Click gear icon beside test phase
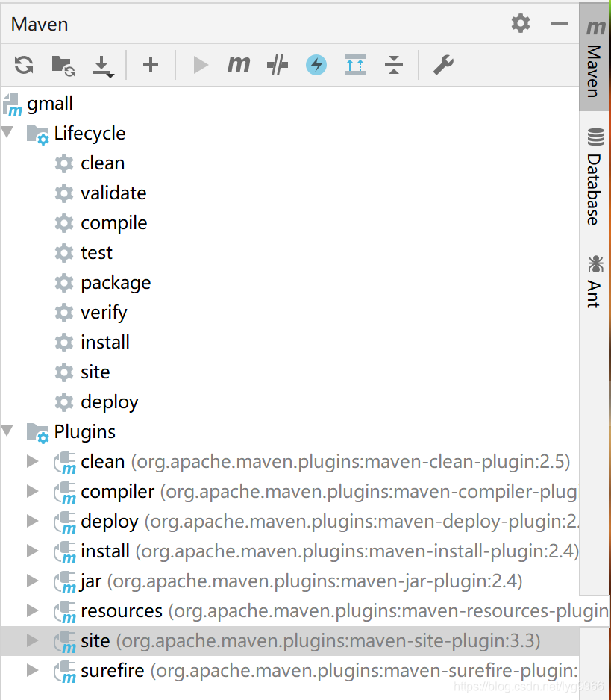 [x=64, y=253]
